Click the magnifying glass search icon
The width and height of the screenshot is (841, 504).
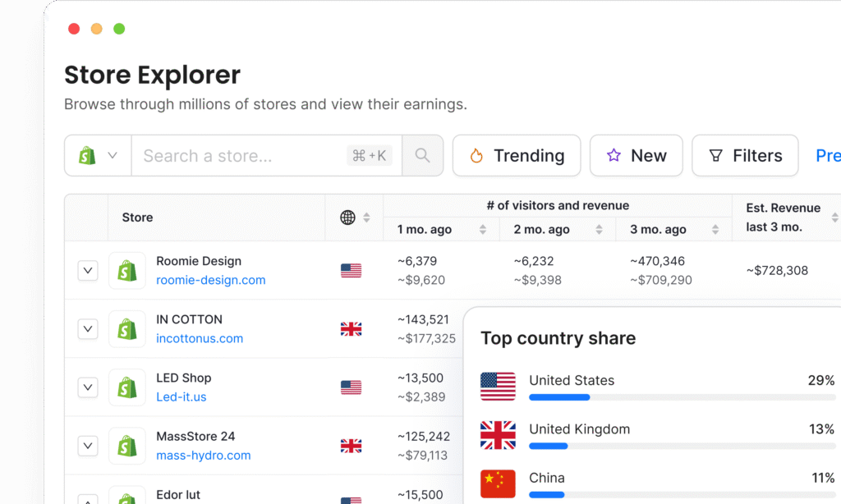tap(422, 156)
